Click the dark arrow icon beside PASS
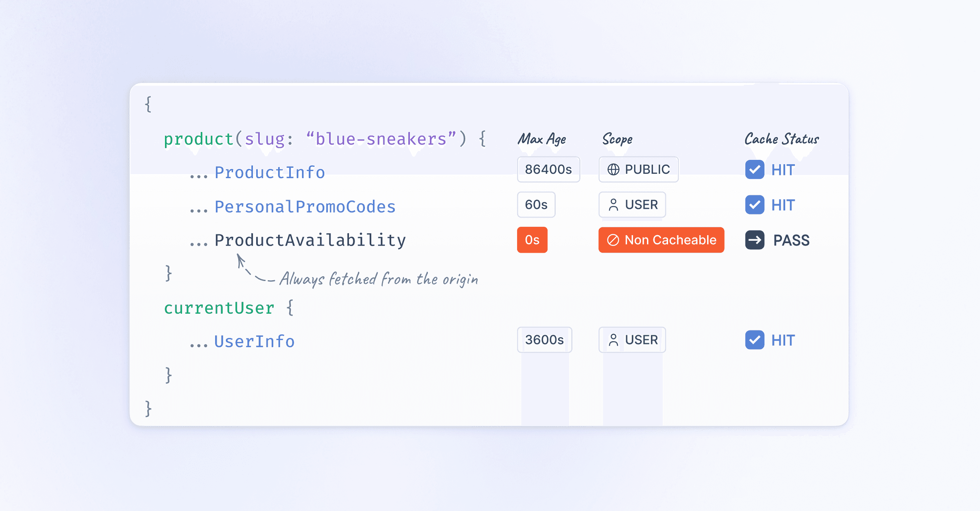The height and width of the screenshot is (511, 980). pos(755,240)
